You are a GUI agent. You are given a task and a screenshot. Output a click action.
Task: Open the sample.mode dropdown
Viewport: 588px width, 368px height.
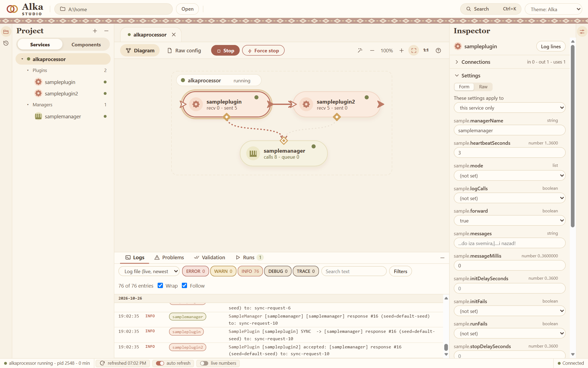tap(510, 176)
